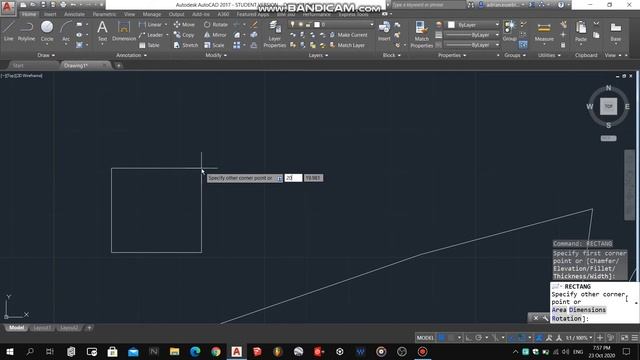Click Match Properties tool
Screen dimensions: 640x360
[x=421, y=35]
